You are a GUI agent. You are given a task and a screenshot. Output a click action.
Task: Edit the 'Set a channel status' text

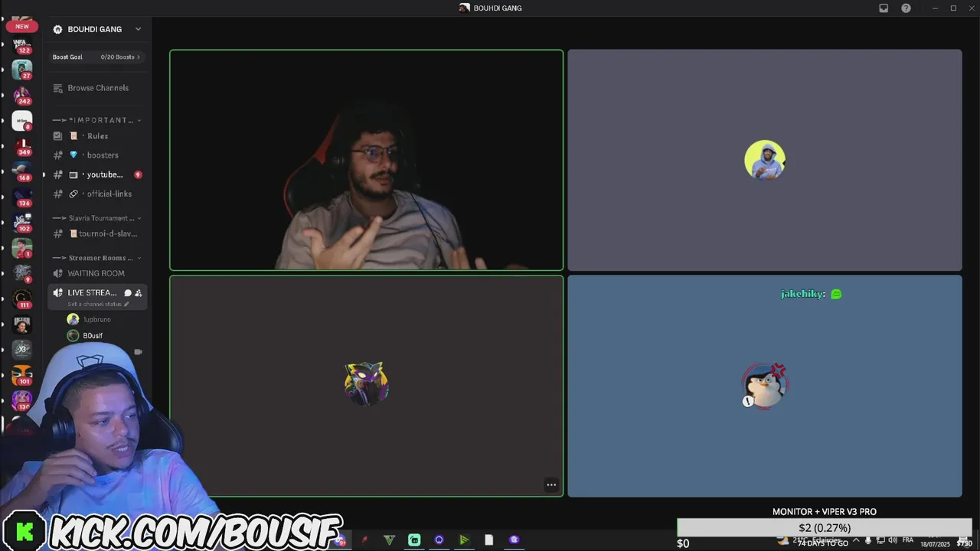tap(97, 304)
